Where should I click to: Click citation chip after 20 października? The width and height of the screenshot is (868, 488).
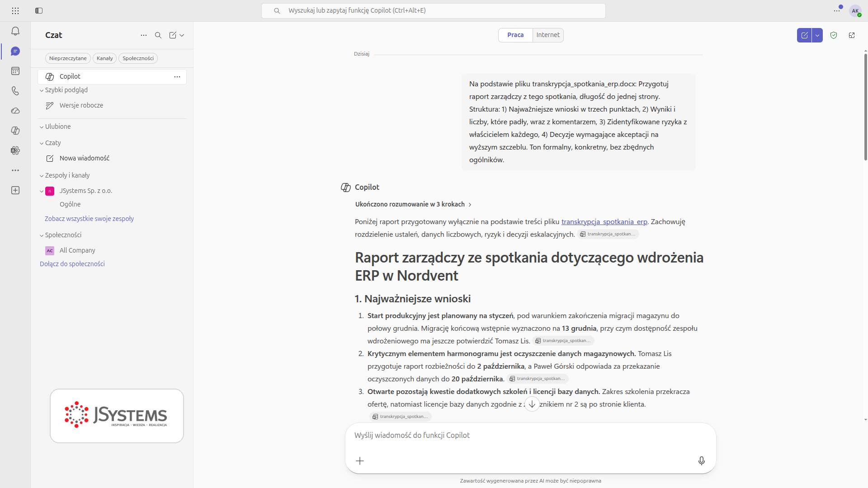click(x=538, y=379)
